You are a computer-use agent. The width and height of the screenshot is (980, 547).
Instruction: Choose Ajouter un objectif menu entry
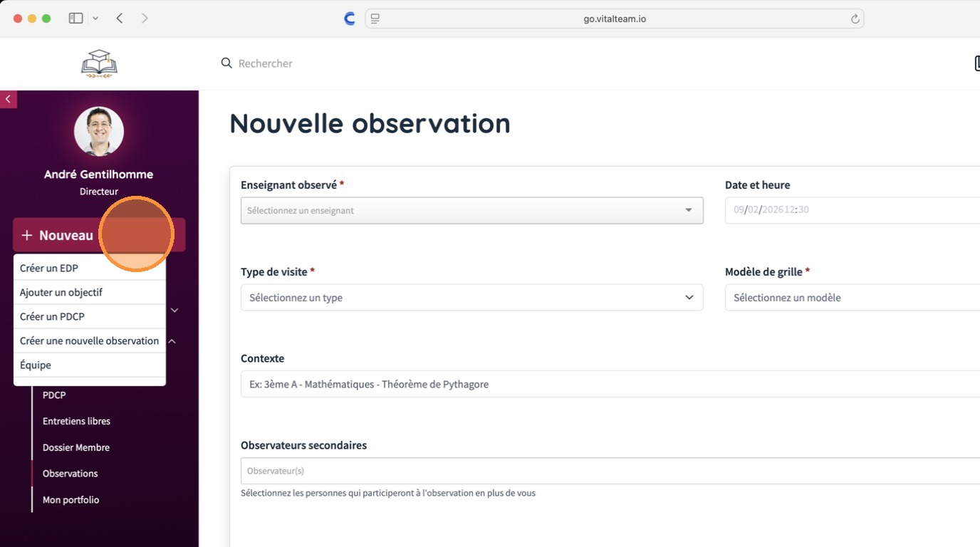click(x=61, y=293)
